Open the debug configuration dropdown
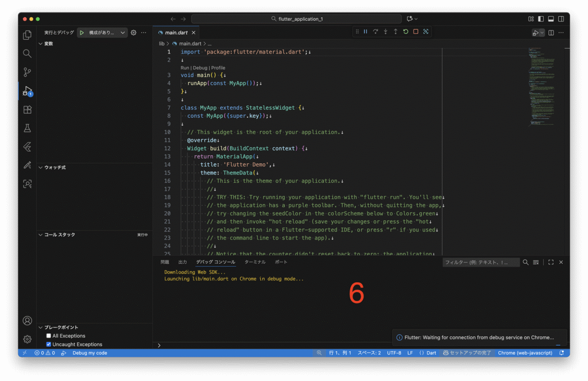The image size is (588, 381). coord(123,33)
